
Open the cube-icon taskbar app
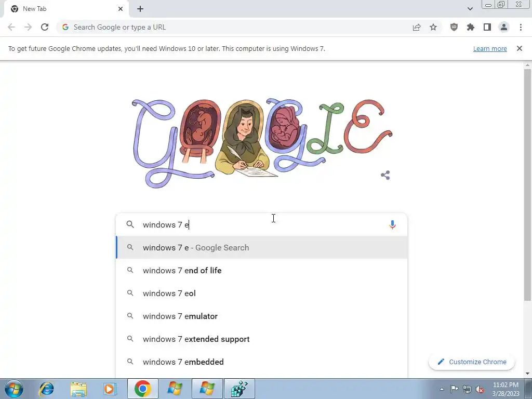point(239,389)
